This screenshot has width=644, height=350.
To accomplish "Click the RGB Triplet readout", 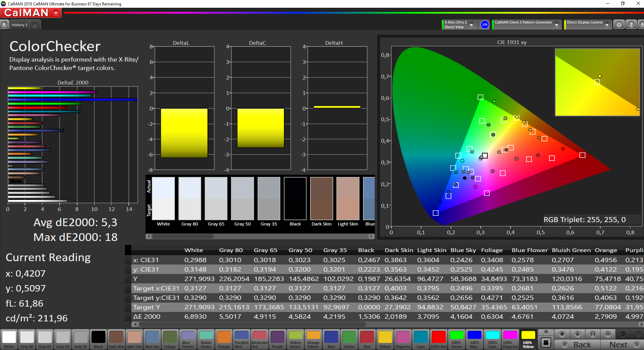I will [x=585, y=220].
